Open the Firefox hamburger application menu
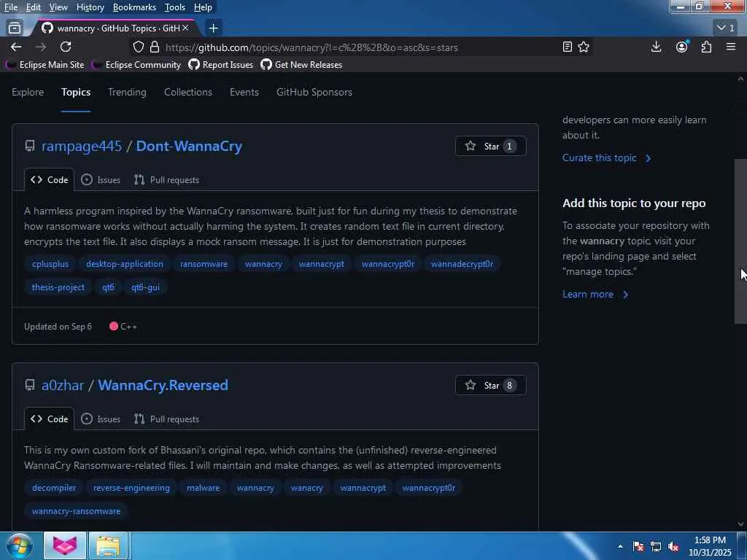 coord(731,47)
